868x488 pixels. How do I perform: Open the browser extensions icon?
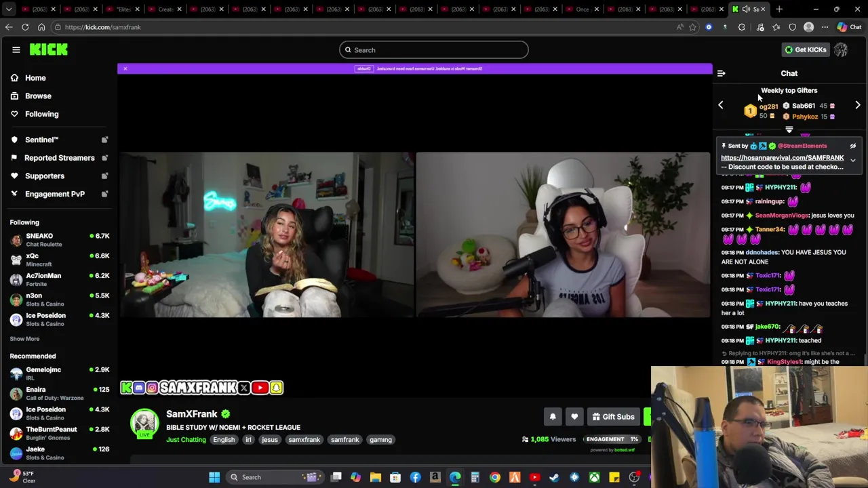[x=742, y=27]
